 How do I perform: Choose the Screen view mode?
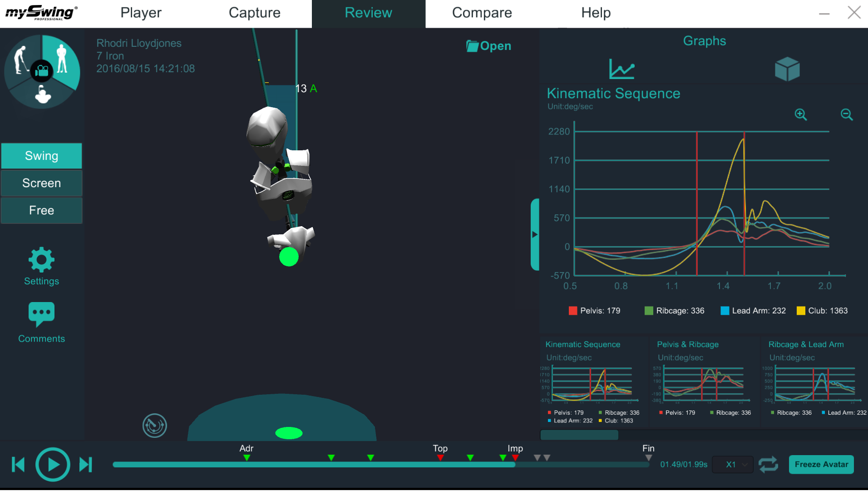click(41, 183)
